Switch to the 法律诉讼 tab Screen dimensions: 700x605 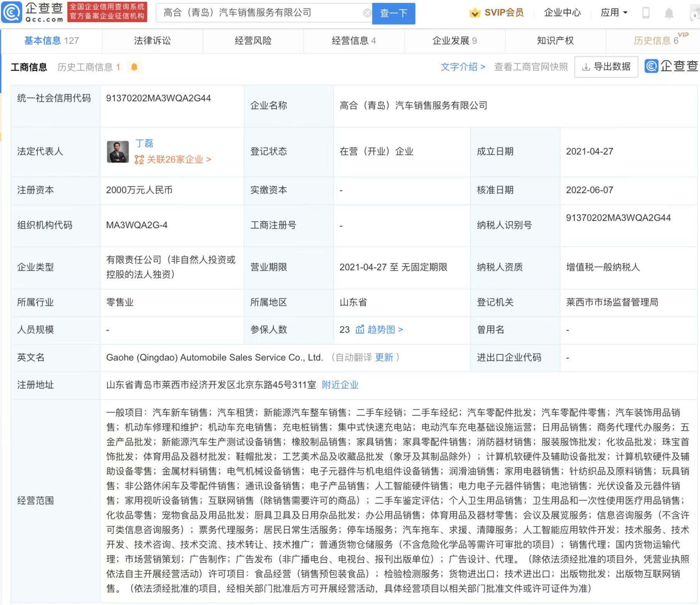(x=152, y=41)
